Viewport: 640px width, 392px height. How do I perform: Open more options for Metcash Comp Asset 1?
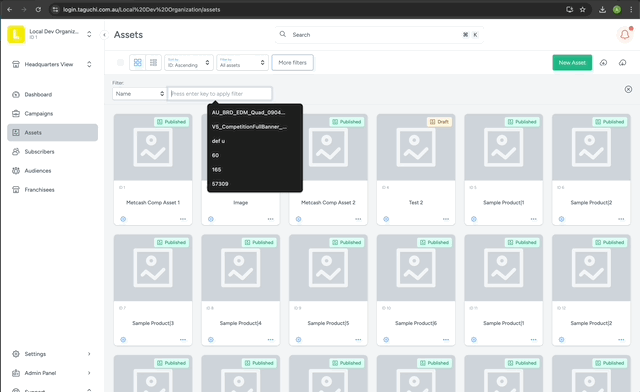(183, 219)
